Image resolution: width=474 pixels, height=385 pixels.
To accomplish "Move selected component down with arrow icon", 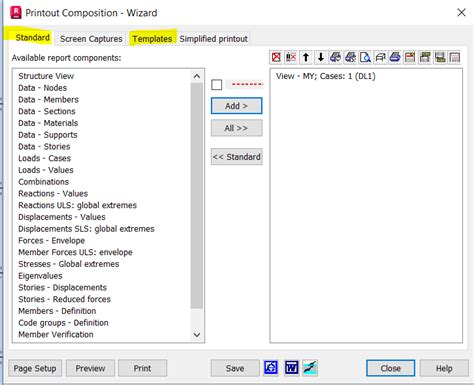I will pyautogui.click(x=321, y=57).
